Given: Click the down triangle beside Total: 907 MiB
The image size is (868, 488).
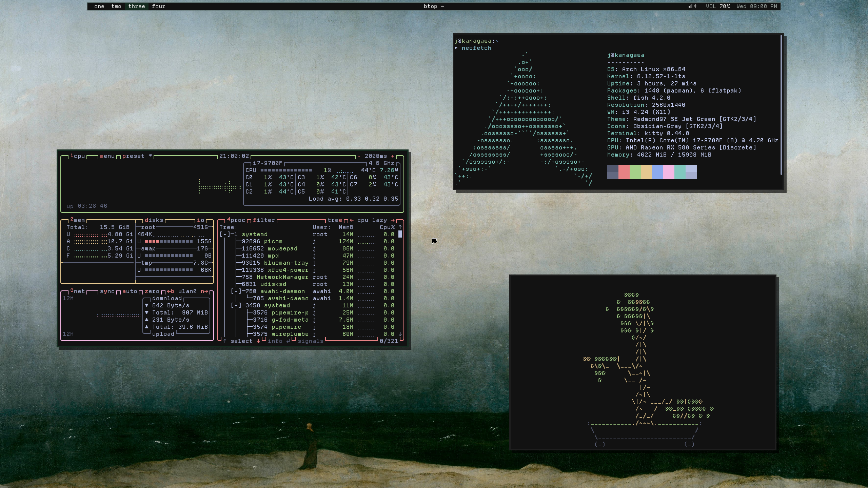Looking at the screenshot, I should [x=146, y=313].
